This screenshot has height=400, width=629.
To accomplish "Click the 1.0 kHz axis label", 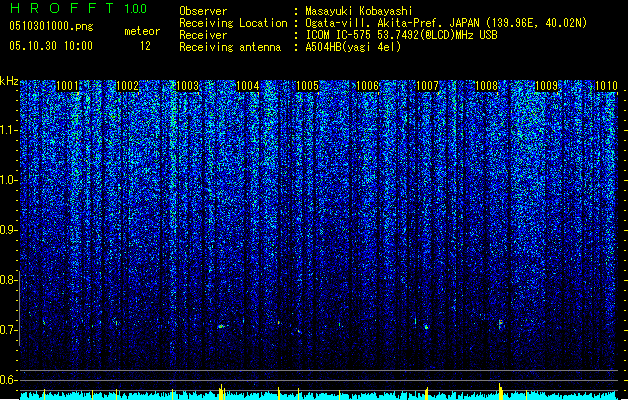I will 8,180.
